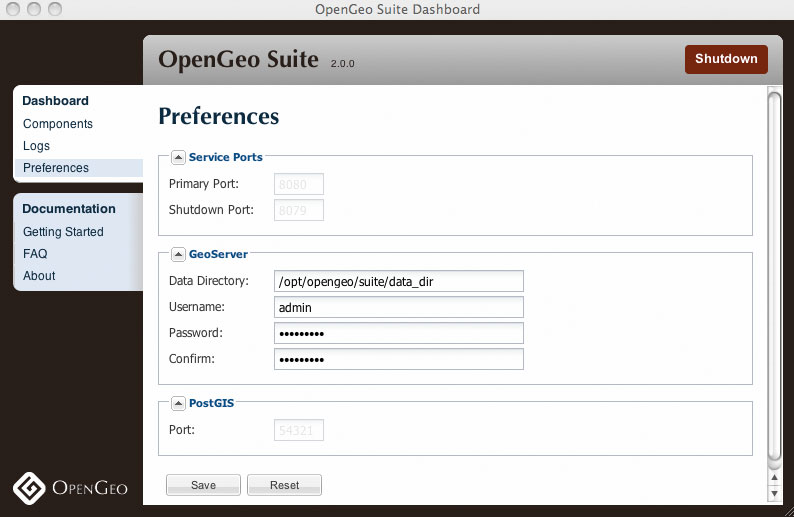Open the Logs page in sidebar
Image resolution: width=794 pixels, height=517 pixels.
click(37, 146)
